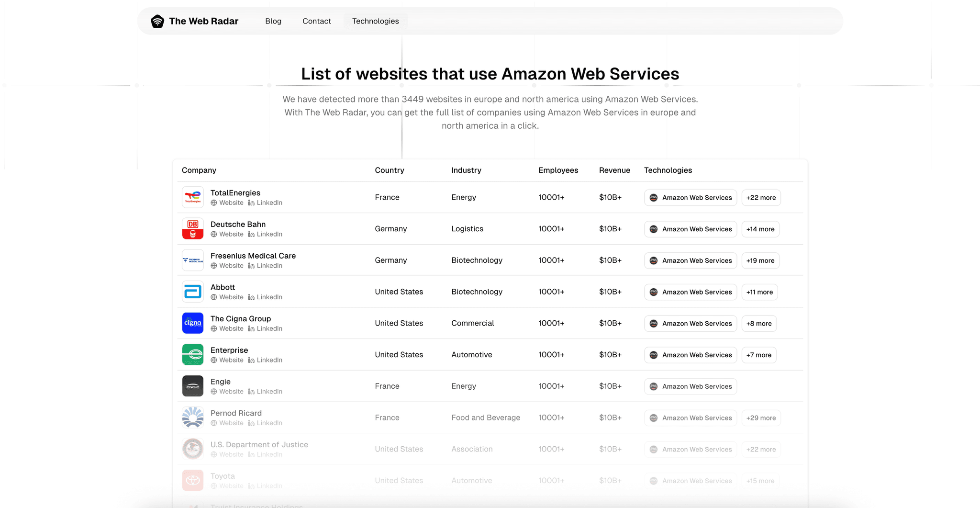This screenshot has width=980, height=508.
Task: Expand +7 more technologies for Enterprise
Action: click(x=758, y=355)
